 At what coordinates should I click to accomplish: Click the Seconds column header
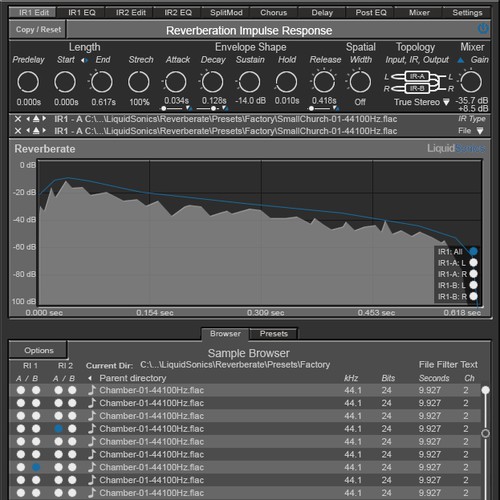click(434, 378)
